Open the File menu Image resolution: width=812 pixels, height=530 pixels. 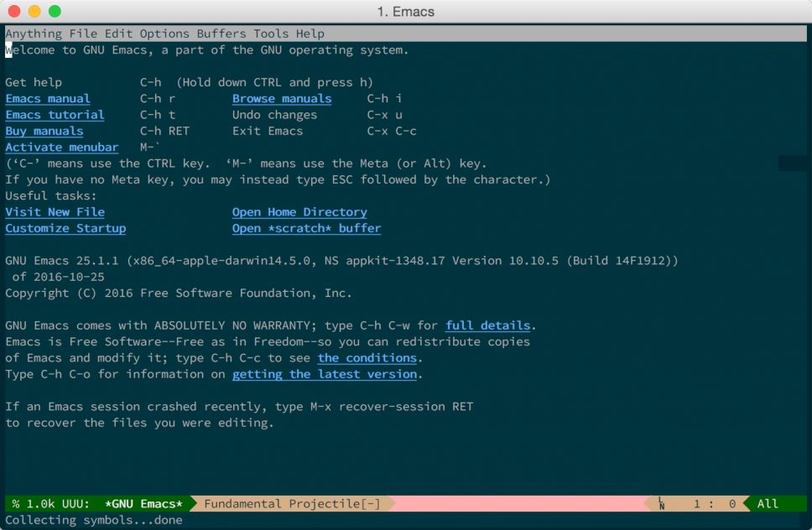point(83,34)
